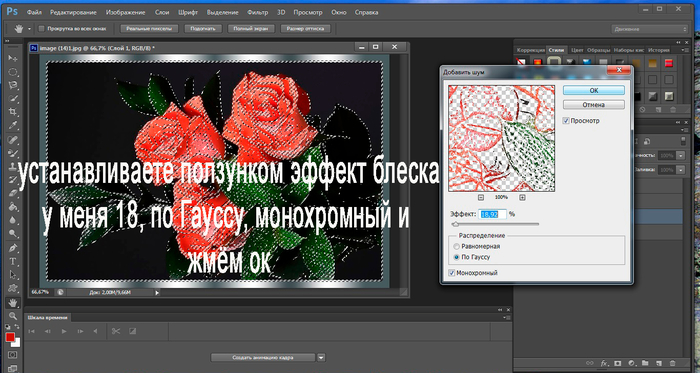Open the Styles panel flyout menu
The height and width of the screenshot is (373, 700).
coord(684,50)
